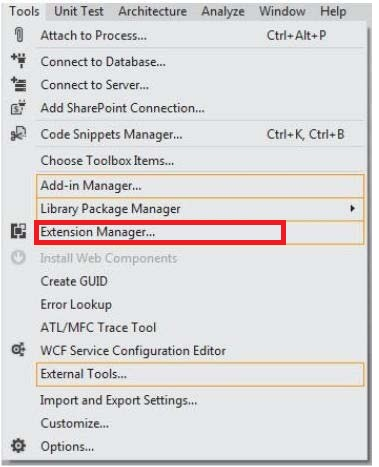Click the Code Snippets Manager scissors icon
Viewport: 379px width, 467px height.
pyautogui.click(x=18, y=134)
